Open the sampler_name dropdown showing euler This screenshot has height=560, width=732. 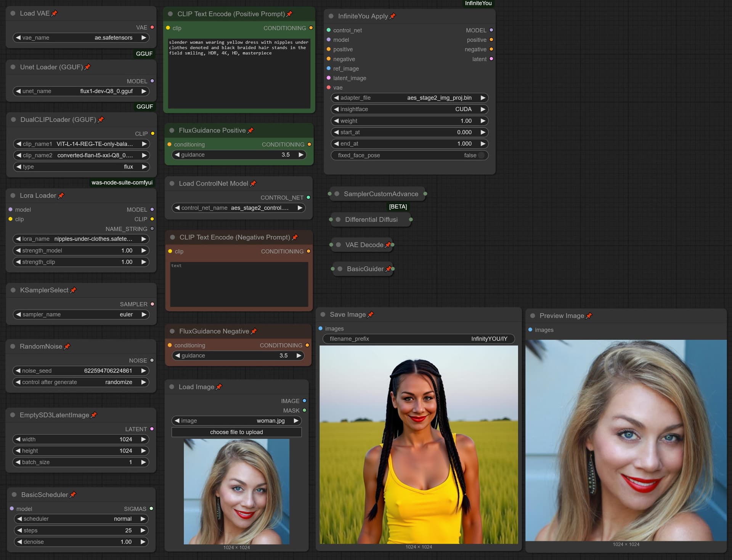tap(81, 315)
